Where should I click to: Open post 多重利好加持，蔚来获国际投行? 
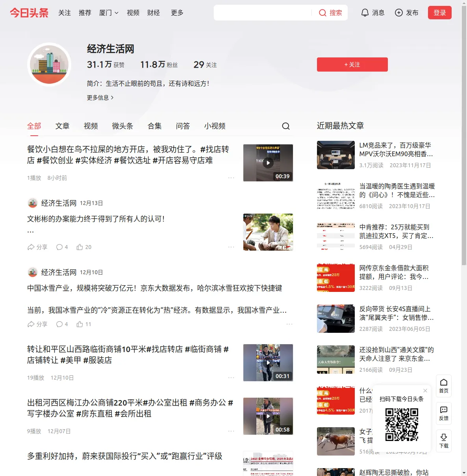click(125, 456)
